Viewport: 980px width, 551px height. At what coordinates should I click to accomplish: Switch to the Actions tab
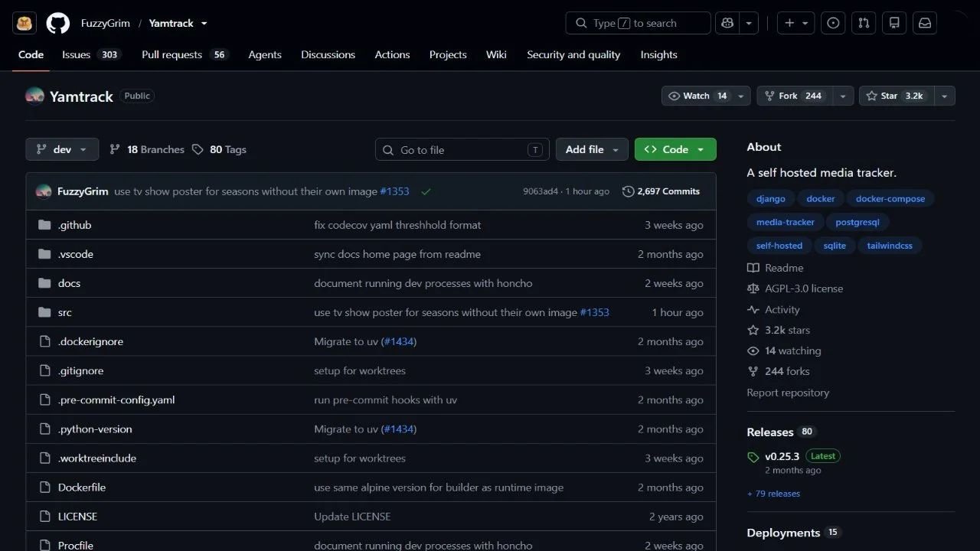(392, 54)
